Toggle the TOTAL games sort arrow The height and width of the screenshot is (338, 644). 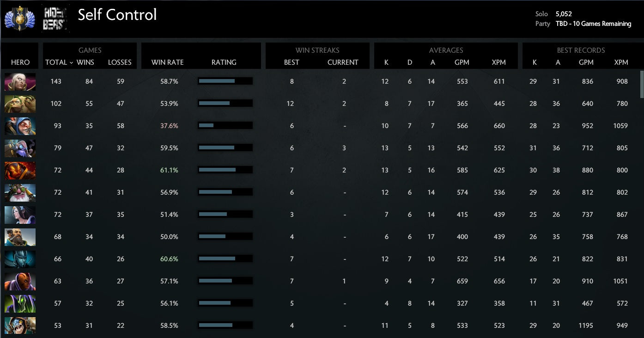coord(71,62)
